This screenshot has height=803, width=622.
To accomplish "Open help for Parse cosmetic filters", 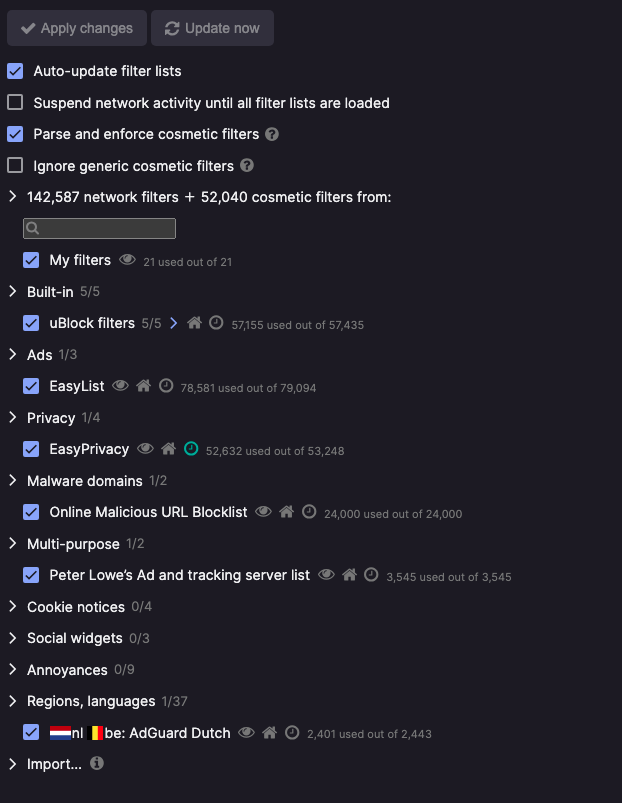I will pyautogui.click(x=272, y=134).
